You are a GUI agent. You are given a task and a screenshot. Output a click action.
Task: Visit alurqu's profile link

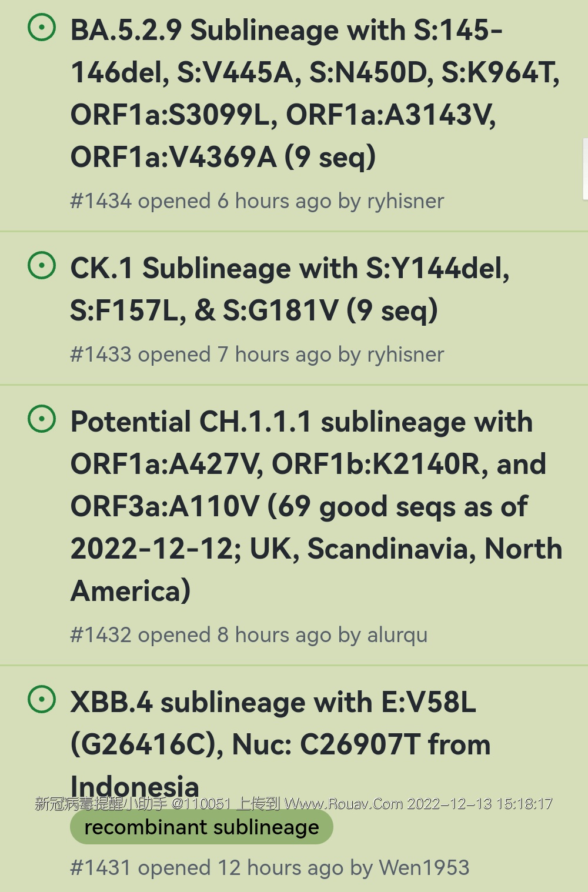tap(397, 635)
